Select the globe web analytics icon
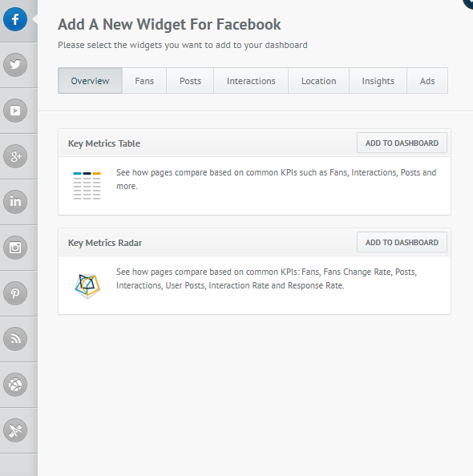The image size is (473, 476). (15, 385)
